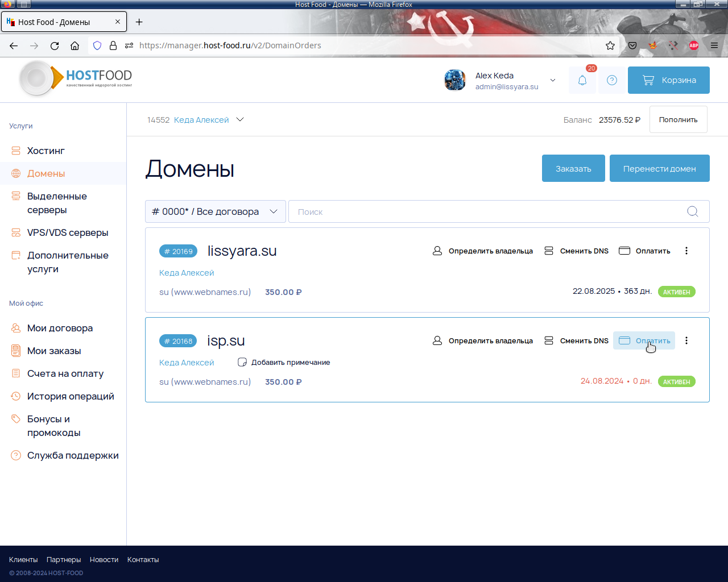Open История операций in sidebar
Screen dimensions: 728x582
pyautogui.click(x=71, y=396)
